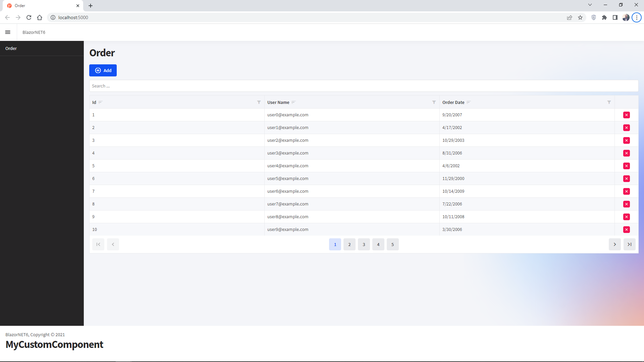Screen dimensions: 644x362
Task: View site information icon in address bar
Action: coord(53,17)
